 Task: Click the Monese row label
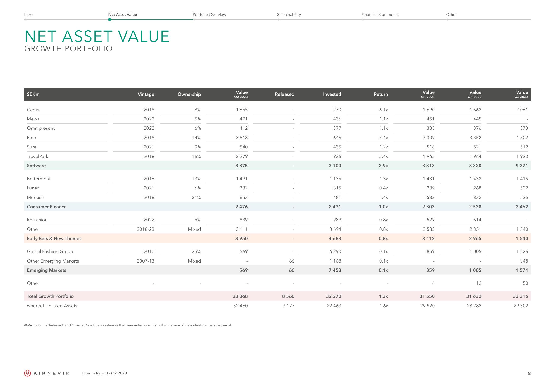[x=35, y=197]
